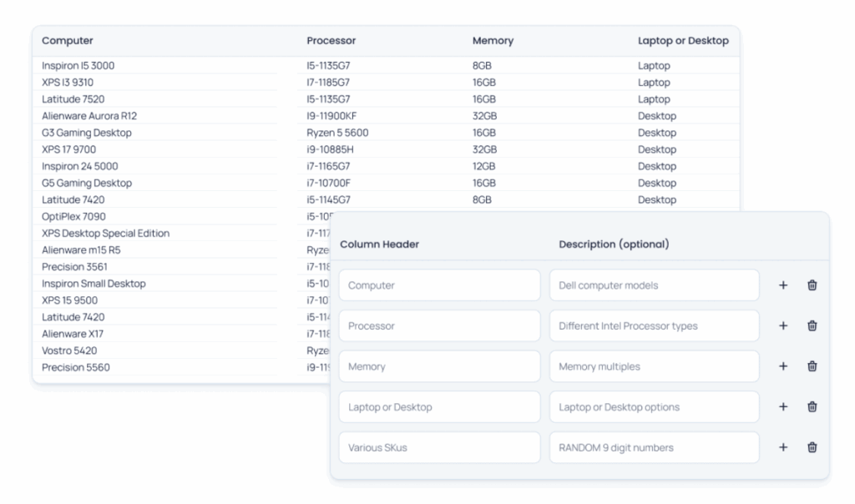Click Alienware X17 cell
This screenshot has height=504, width=855.
[72, 334]
